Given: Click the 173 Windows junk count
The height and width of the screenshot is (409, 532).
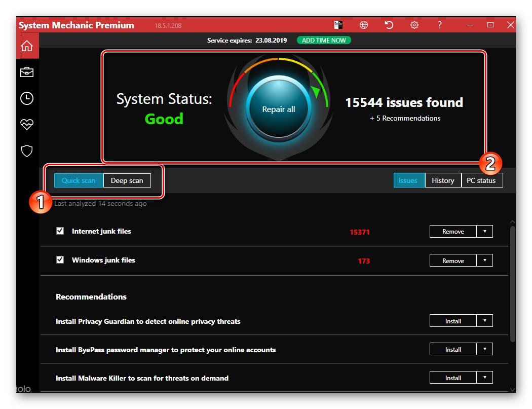Looking at the screenshot, I should [x=364, y=261].
